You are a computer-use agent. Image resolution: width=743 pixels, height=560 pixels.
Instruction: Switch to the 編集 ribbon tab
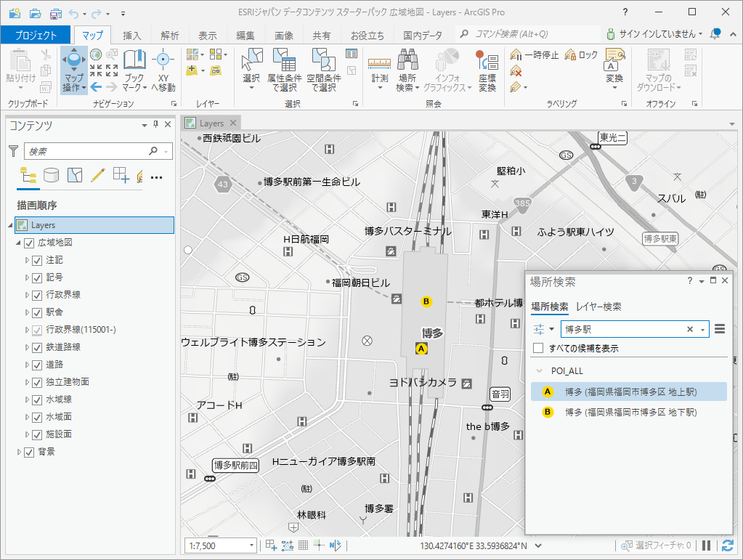point(245,36)
